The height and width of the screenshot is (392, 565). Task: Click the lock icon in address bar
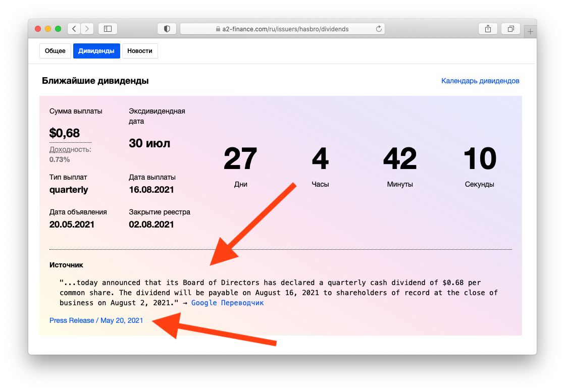coord(218,29)
